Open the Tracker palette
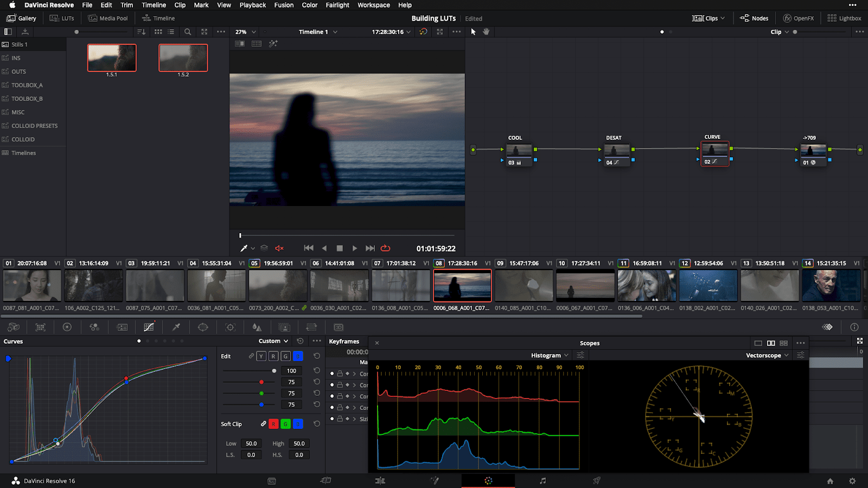The image size is (868, 488). coord(230,327)
